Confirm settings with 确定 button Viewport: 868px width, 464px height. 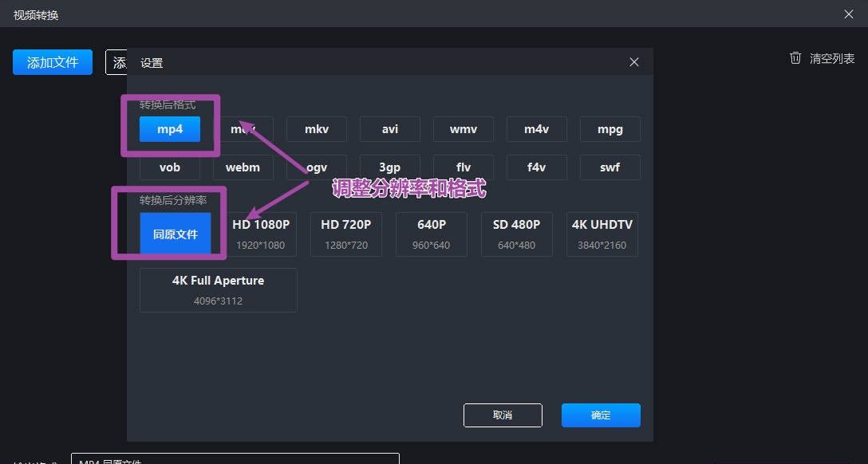[601, 415]
